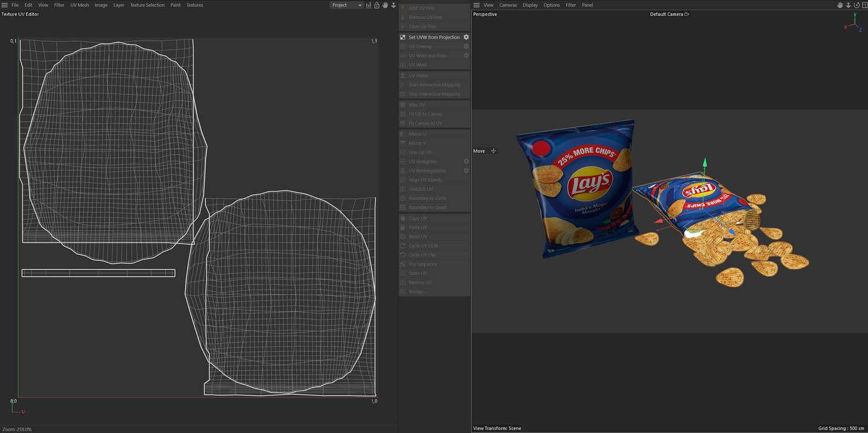The image size is (868, 433).
Task: Click the Grid Spacing : 500 cm text
Action: click(x=841, y=428)
